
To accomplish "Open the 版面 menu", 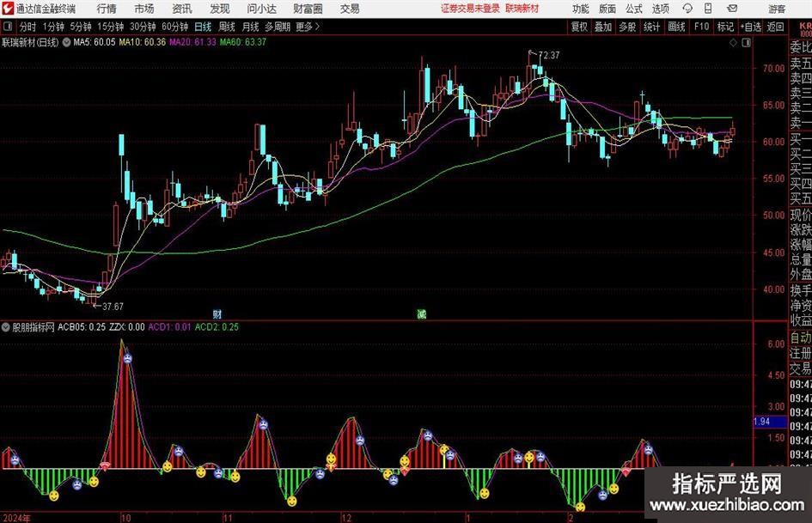I will [607, 9].
